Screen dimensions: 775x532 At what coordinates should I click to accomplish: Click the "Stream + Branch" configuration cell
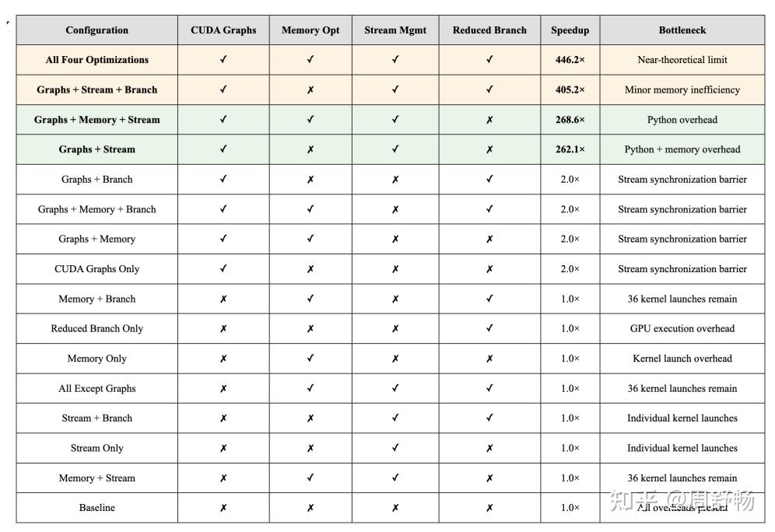96,418
